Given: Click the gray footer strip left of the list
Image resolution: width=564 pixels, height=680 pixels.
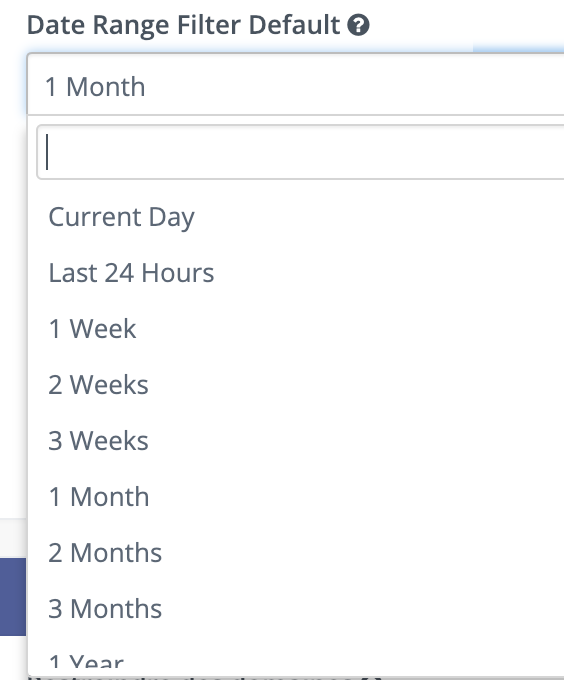Looking at the screenshot, I should pyautogui.click(x=13, y=538).
